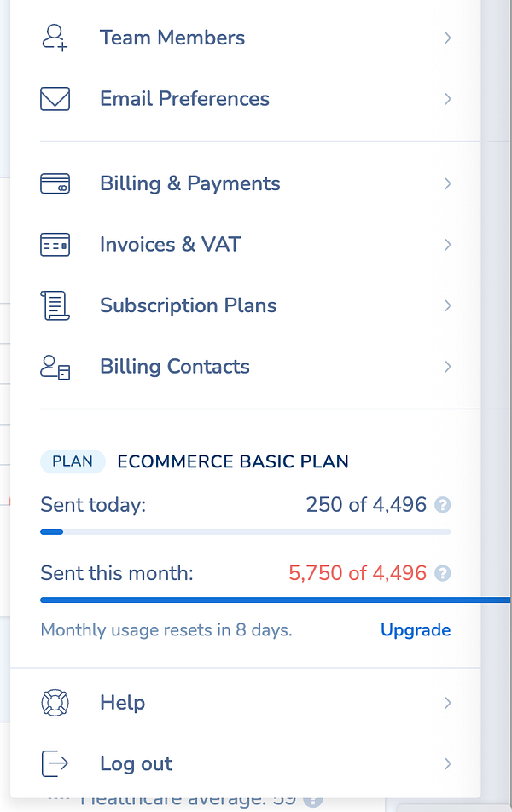Click the Upgrade link
The height and width of the screenshot is (812, 512).
pos(416,629)
